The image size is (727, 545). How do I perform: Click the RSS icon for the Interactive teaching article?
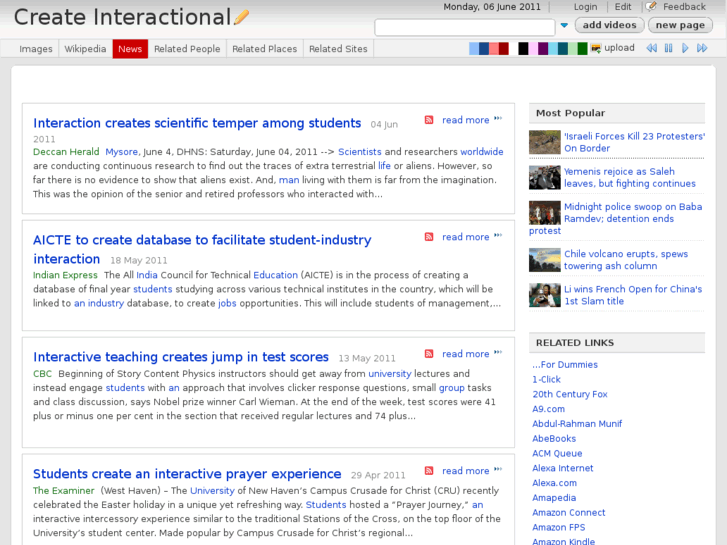click(429, 354)
